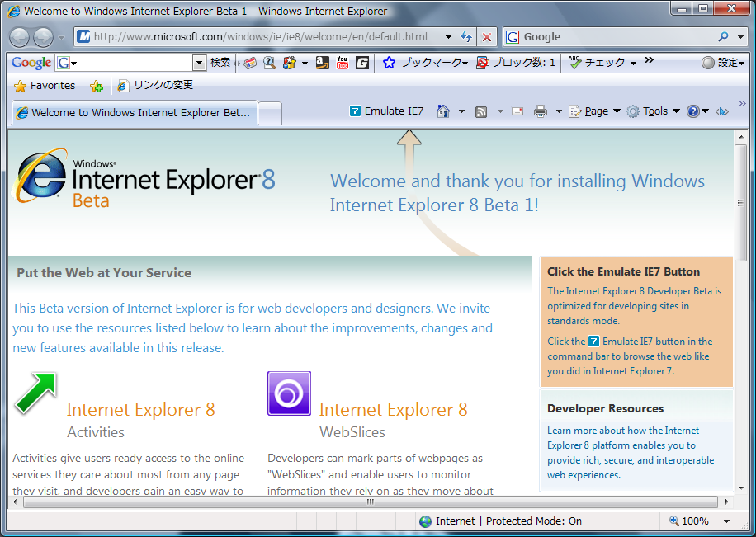The height and width of the screenshot is (537, 756).
Task: Click the Refresh page icon
Action: coord(466,36)
